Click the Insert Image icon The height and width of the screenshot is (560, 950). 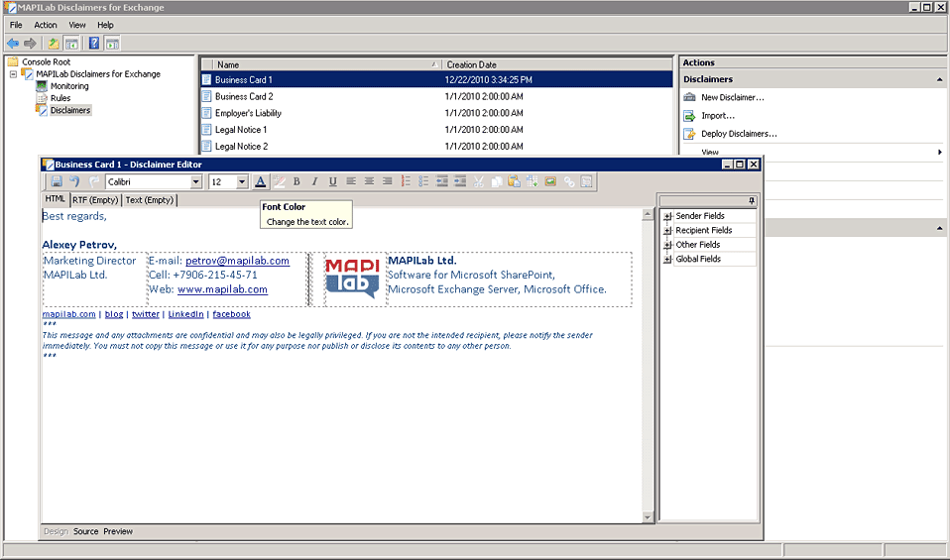(550, 181)
